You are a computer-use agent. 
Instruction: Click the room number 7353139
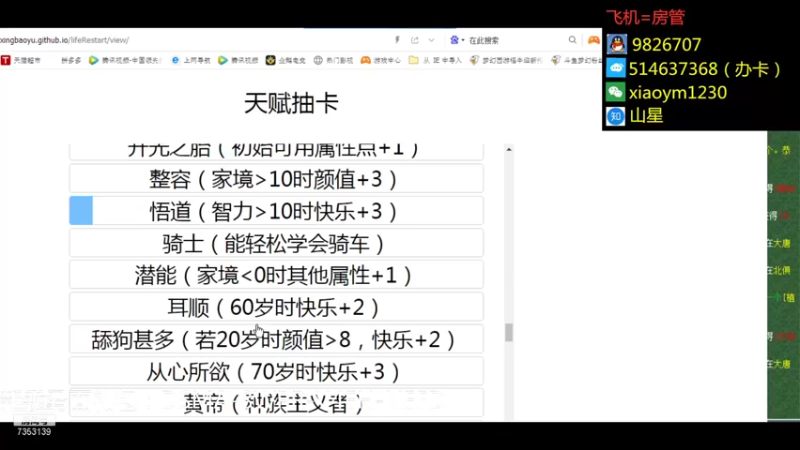click(34, 432)
